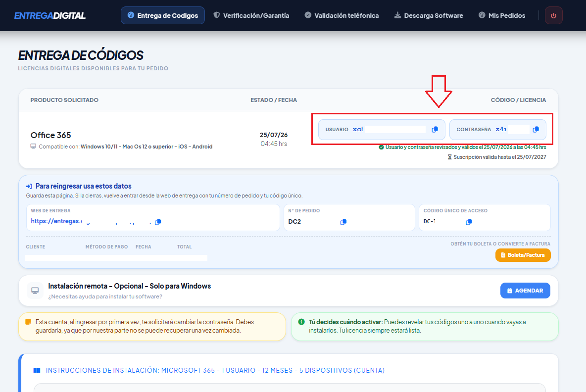Click the ESTADO / FECHA column header
The width and height of the screenshot is (586, 392).
(x=274, y=100)
